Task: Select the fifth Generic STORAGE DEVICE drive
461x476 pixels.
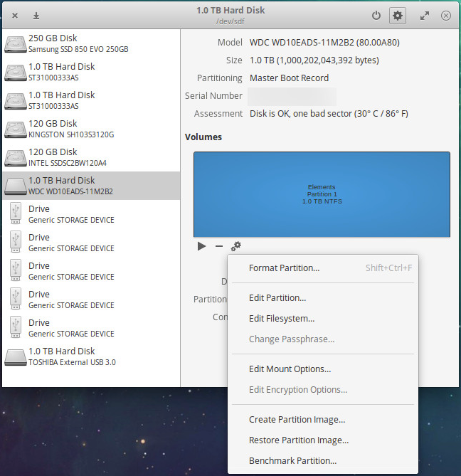Action: pyautogui.click(x=91, y=328)
